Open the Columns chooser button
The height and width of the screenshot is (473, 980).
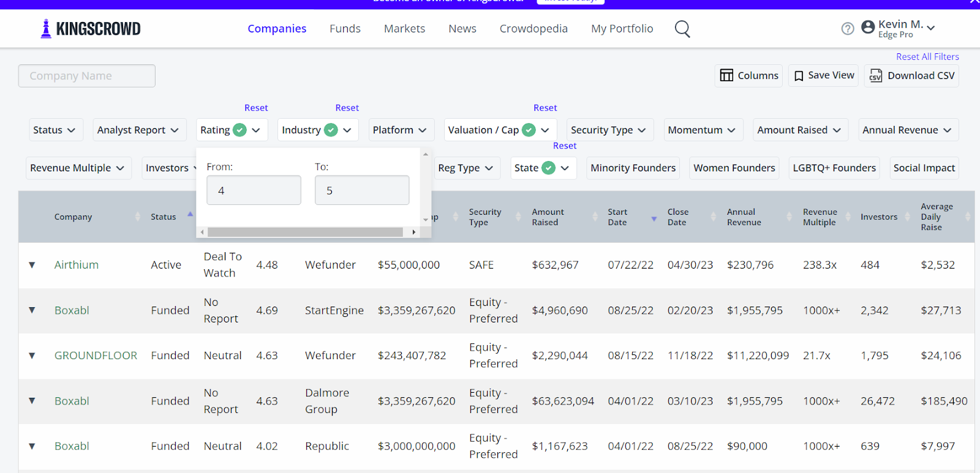pos(748,76)
